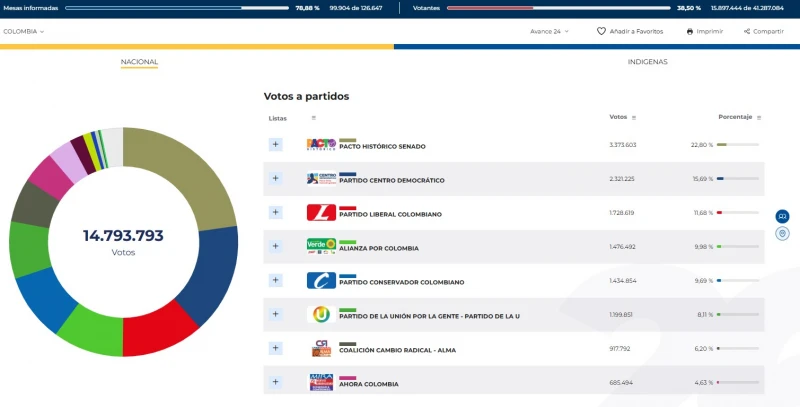Sort by the Porcentaje column icon
800x407 pixels.
pyautogui.click(x=759, y=118)
